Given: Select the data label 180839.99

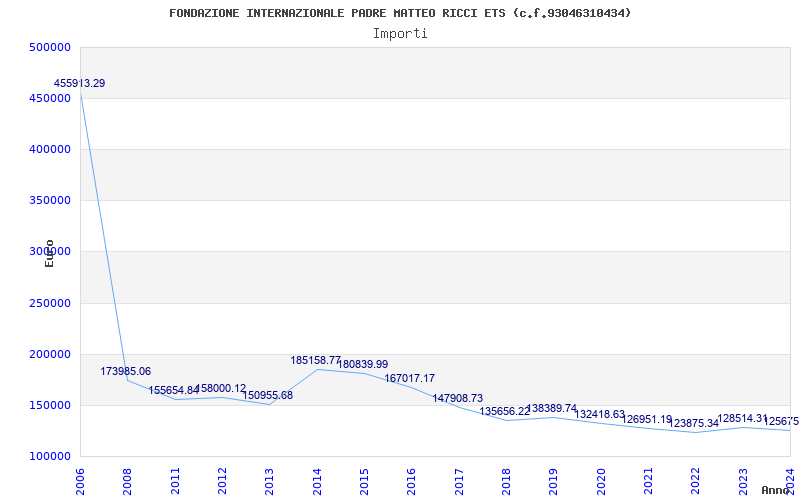Looking at the screenshot, I should click(x=363, y=364).
